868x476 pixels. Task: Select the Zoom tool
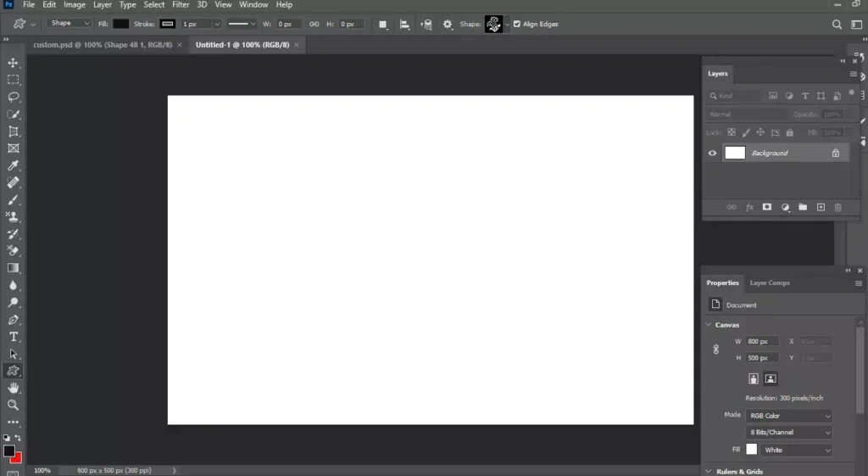[x=14, y=405]
